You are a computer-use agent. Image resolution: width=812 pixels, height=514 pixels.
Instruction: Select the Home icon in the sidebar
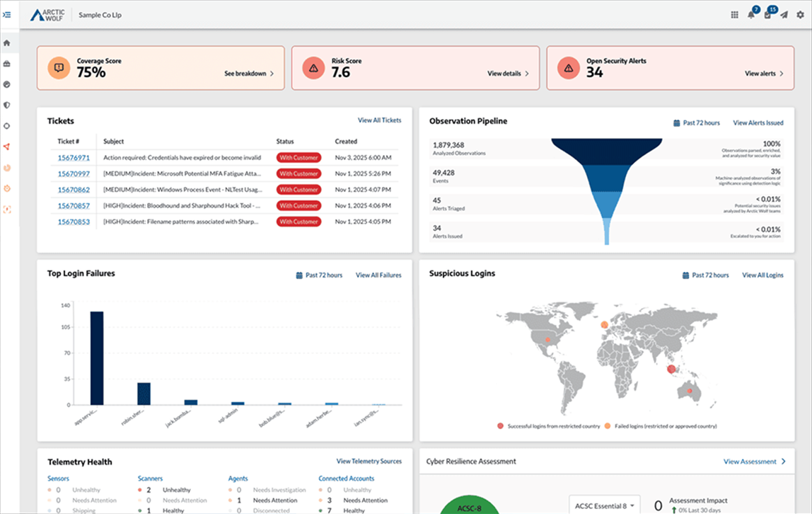coord(7,42)
